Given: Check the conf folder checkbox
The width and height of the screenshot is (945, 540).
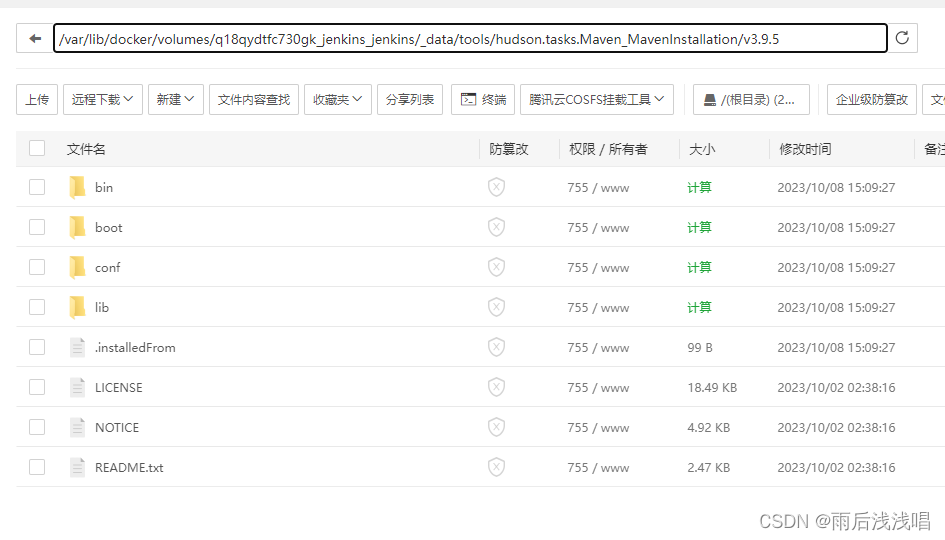Looking at the screenshot, I should point(37,267).
